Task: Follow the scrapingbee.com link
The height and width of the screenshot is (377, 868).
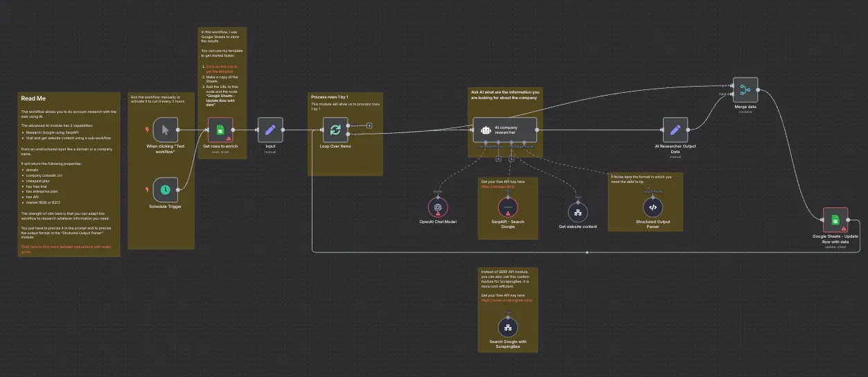Action: pyautogui.click(x=506, y=300)
